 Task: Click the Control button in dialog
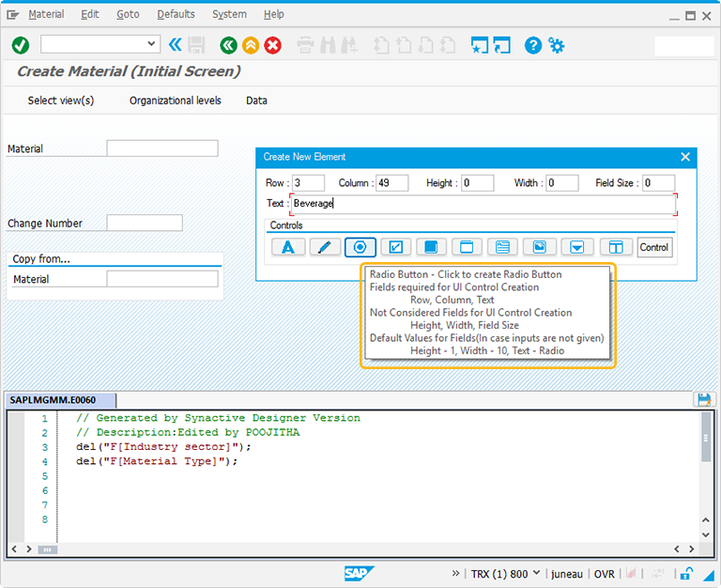(x=654, y=247)
